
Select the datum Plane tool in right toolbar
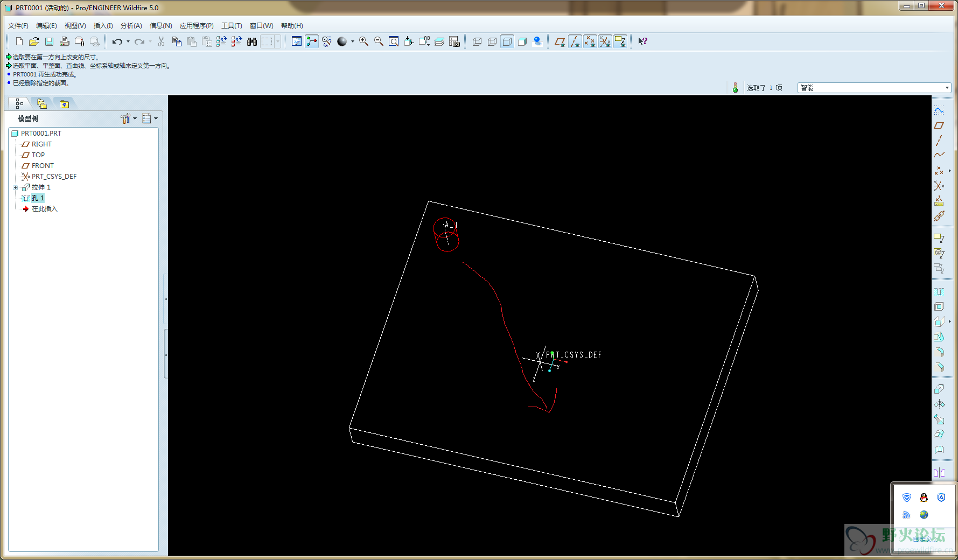point(939,125)
